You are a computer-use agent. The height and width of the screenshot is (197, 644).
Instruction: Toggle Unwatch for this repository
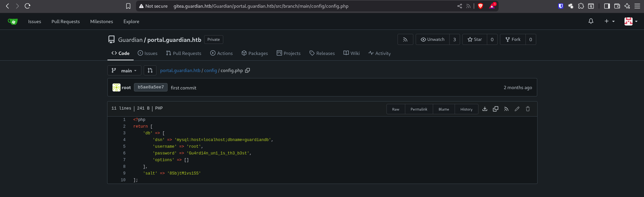coord(432,40)
